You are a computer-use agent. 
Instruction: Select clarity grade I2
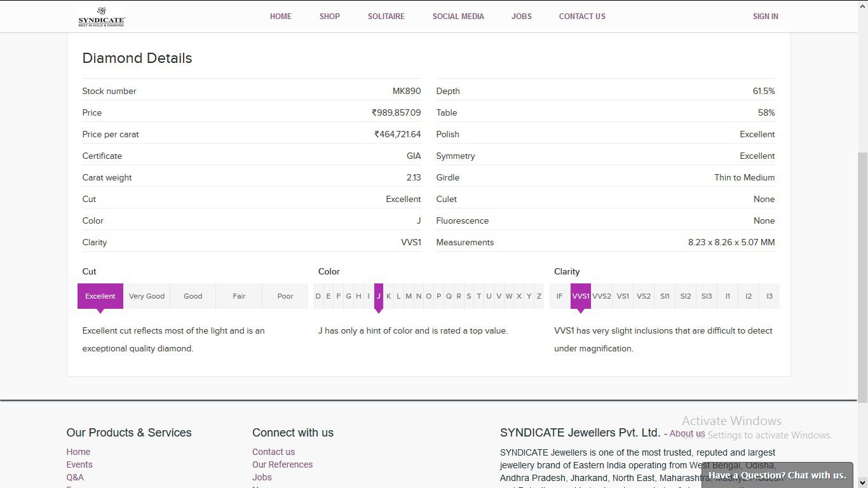pos(749,296)
